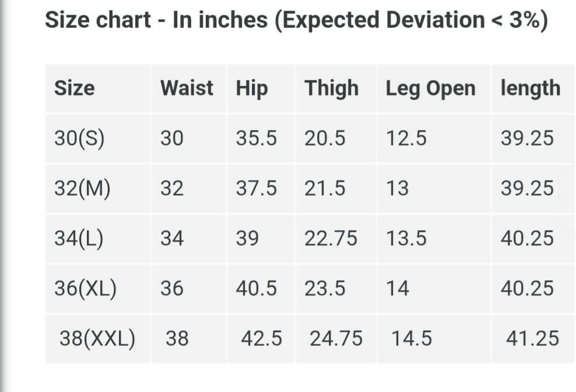Image resolution: width=576 pixels, height=392 pixels.
Task: Click the hip value 42.5
Action: 262,338
